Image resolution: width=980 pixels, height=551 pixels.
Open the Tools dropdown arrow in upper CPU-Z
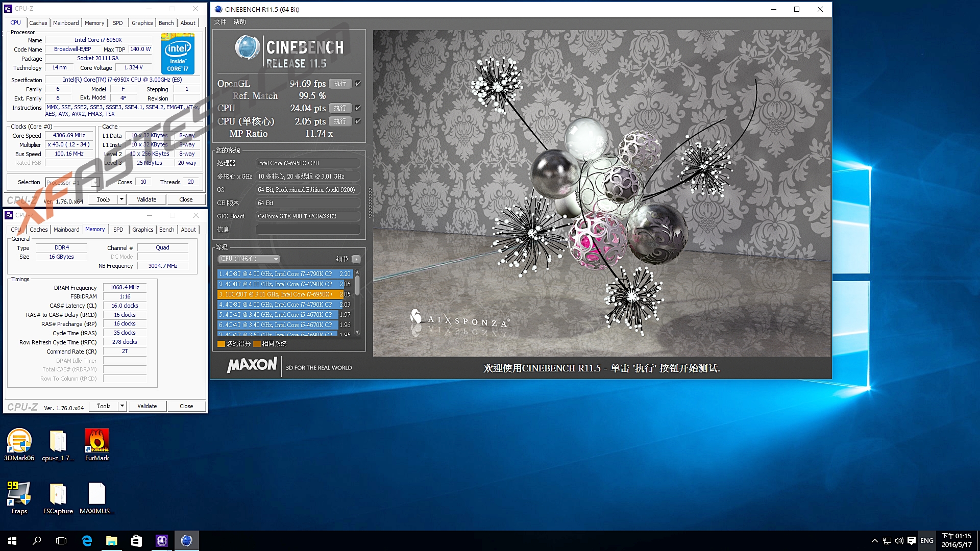pos(121,199)
